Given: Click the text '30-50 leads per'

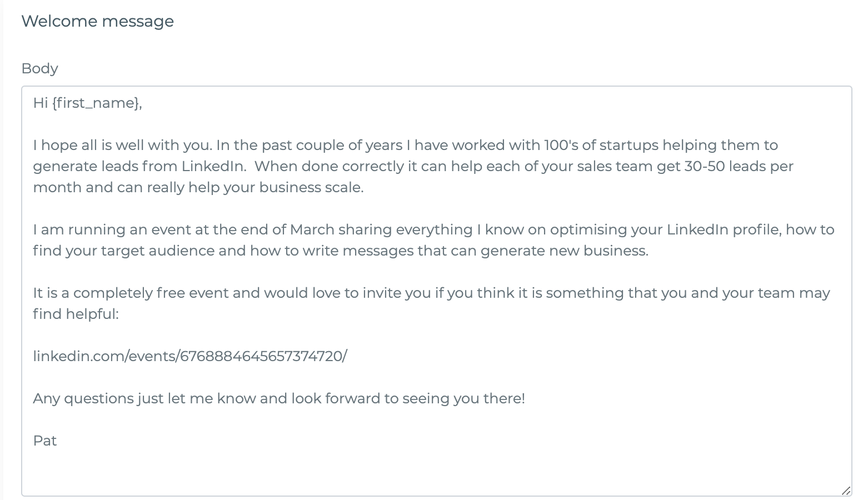Looking at the screenshot, I should (739, 166).
